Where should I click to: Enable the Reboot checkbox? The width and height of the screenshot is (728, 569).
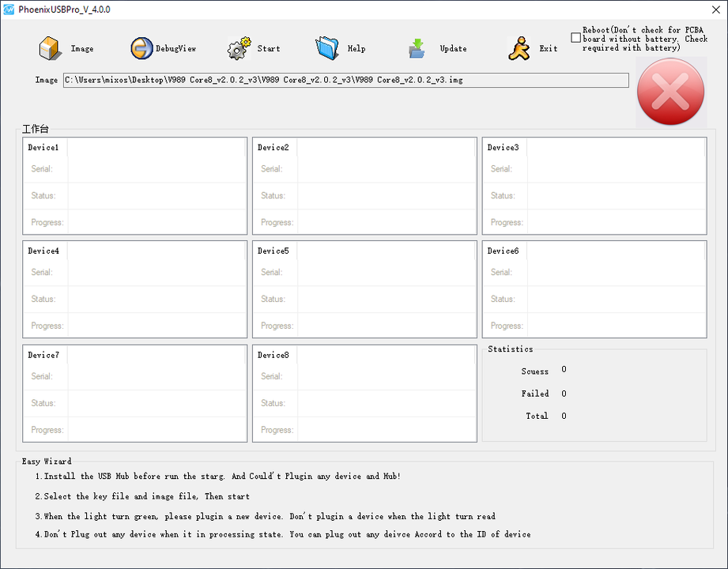575,38
